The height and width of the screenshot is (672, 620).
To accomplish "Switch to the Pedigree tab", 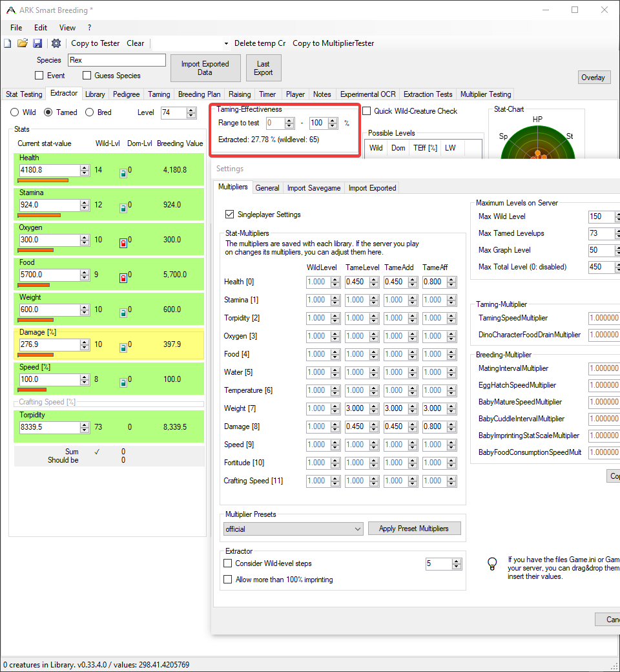I will (x=127, y=94).
